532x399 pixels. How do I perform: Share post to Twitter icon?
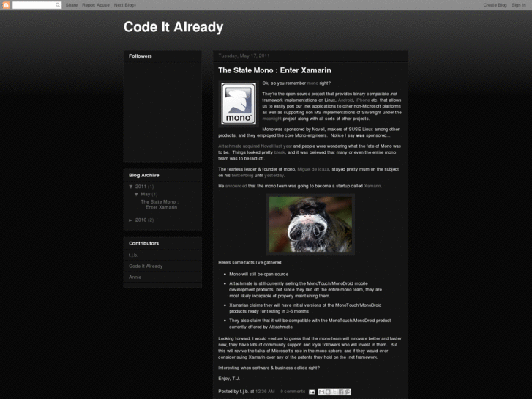(x=334, y=392)
